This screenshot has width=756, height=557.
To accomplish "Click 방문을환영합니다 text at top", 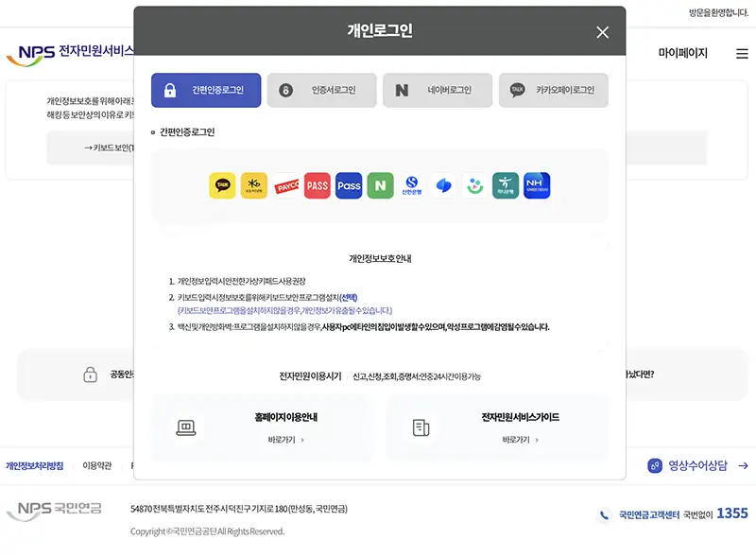I will (718, 13).
